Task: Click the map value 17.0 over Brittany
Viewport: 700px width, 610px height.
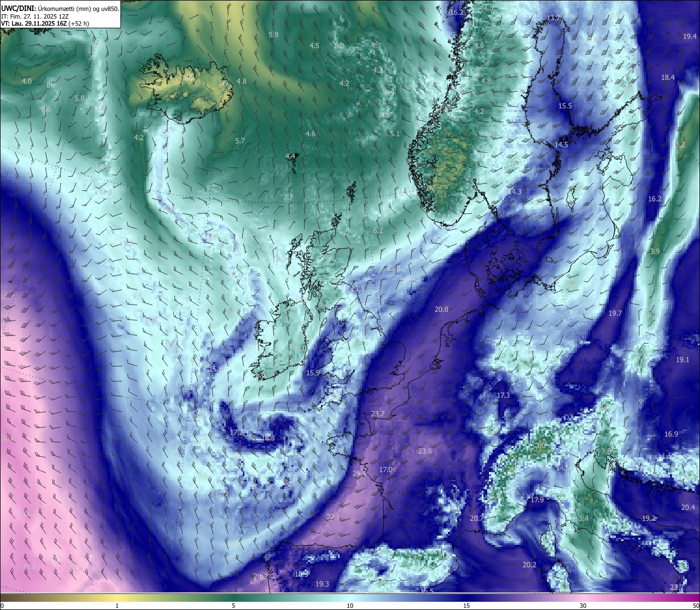Action: coord(386,470)
